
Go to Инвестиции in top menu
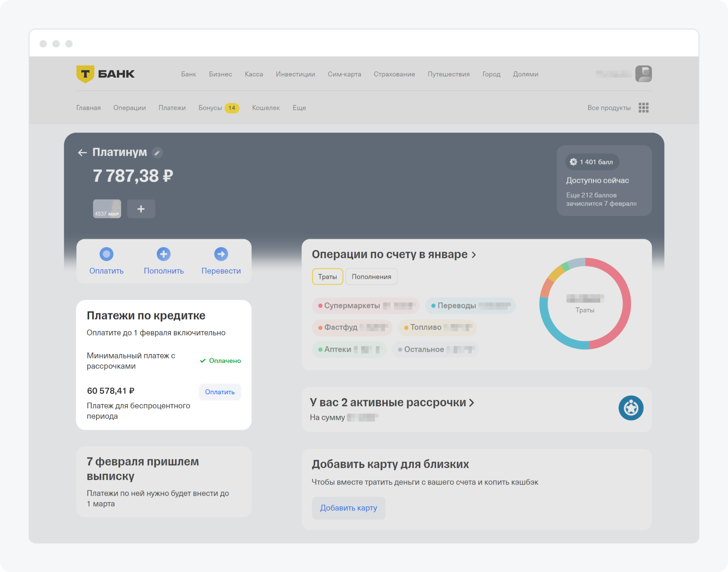click(295, 74)
